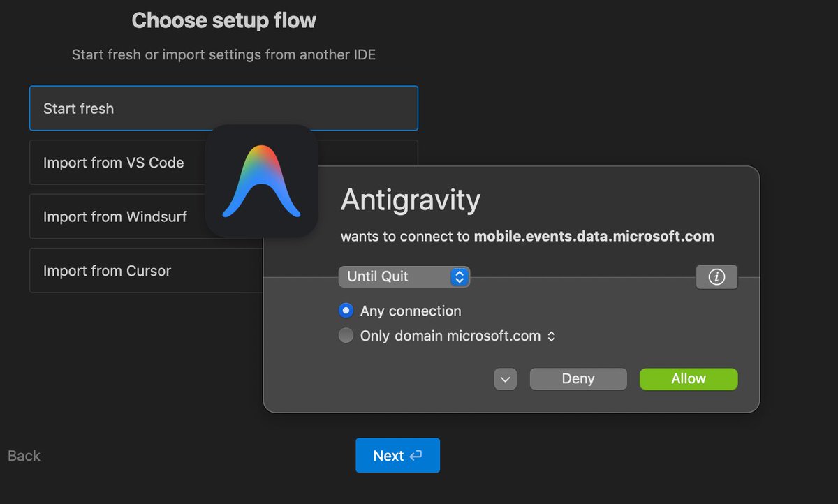Select the Any connection radio button

(x=346, y=311)
